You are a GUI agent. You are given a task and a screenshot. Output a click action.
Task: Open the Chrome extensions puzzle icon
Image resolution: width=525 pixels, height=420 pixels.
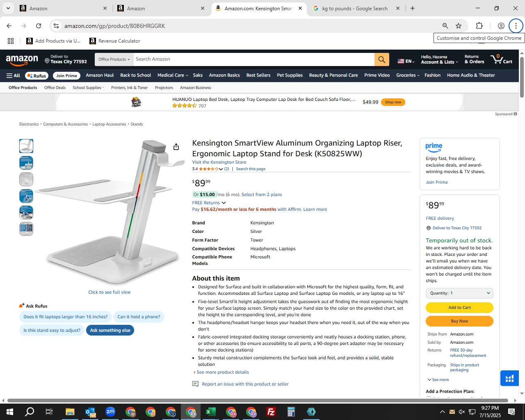coord(479,26)
